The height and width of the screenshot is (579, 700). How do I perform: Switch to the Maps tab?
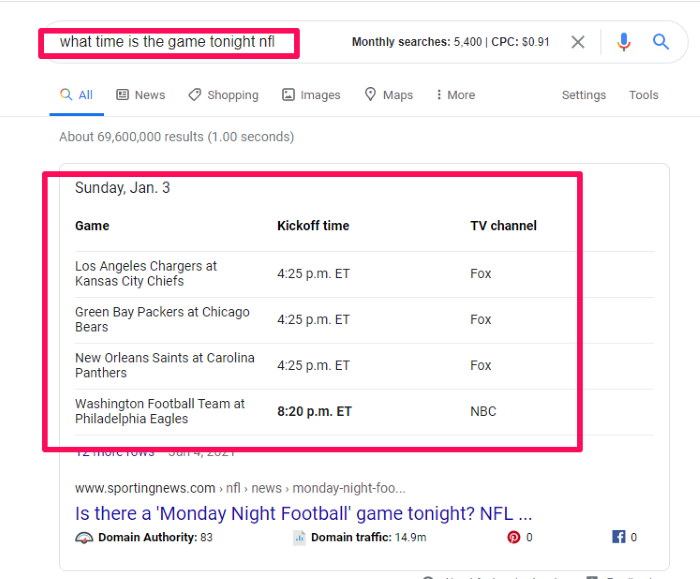[x=388, y=95]
